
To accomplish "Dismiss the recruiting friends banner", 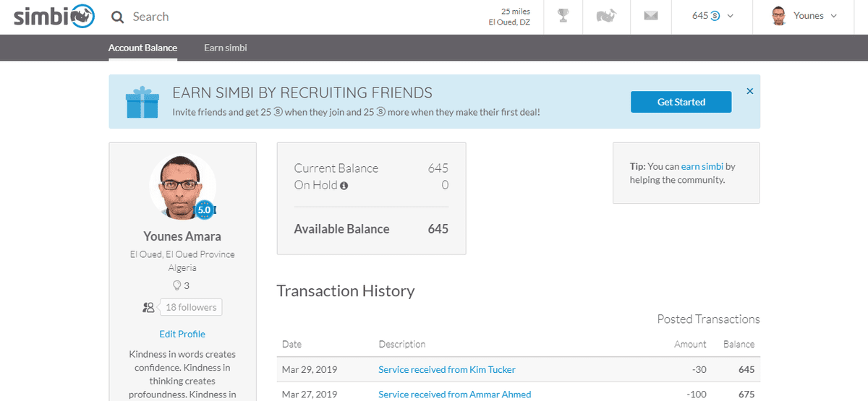I will (750, 91).
